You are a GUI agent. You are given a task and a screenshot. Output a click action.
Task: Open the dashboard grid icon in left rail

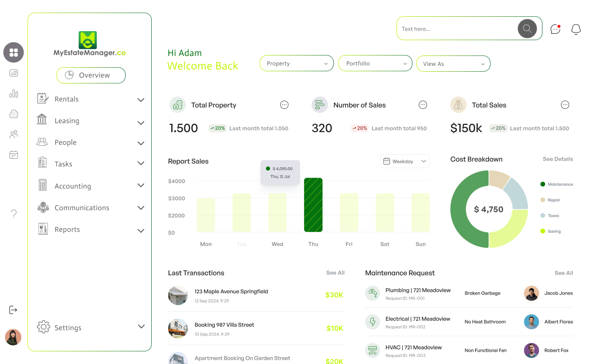point(14,53)
